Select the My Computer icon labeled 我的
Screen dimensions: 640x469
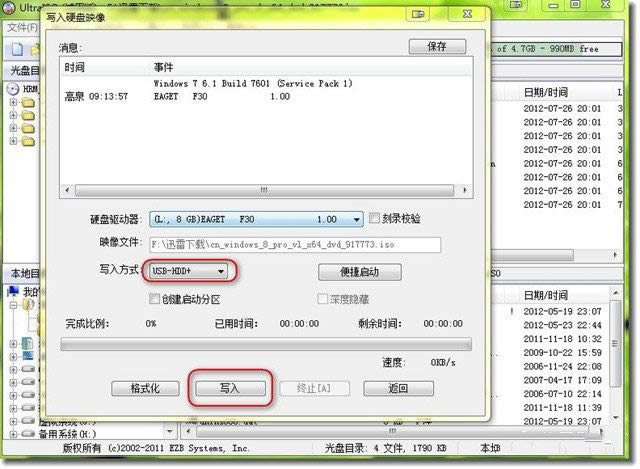coord(13,291)
